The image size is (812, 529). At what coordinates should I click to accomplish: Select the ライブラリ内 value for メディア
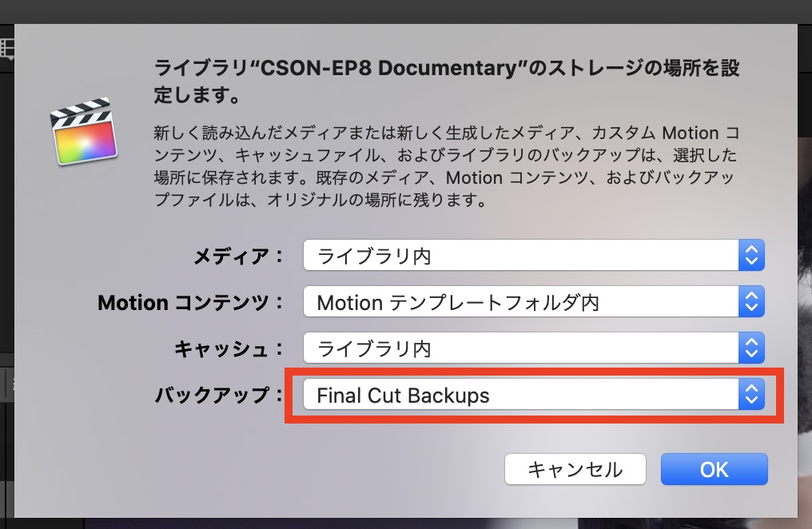point(374,257)
